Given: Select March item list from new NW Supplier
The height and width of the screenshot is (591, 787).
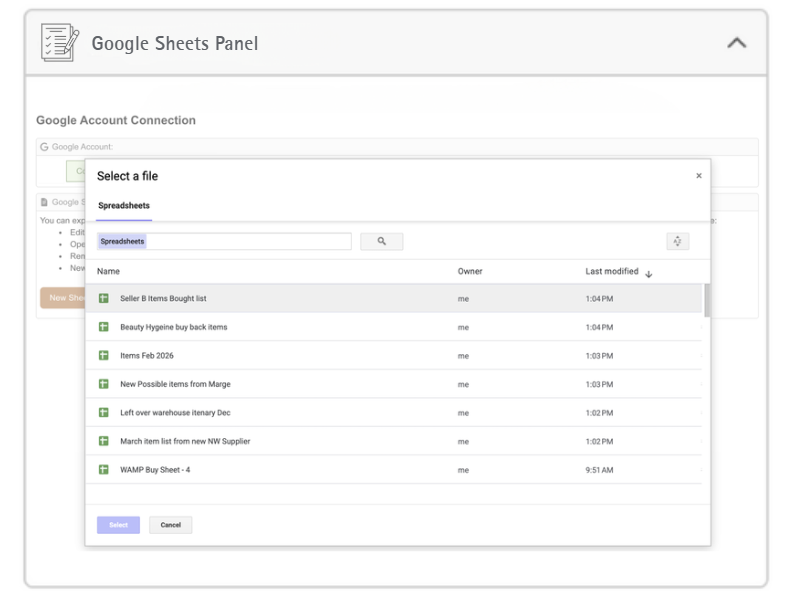Looking at the screenshot, I should 394,441.
